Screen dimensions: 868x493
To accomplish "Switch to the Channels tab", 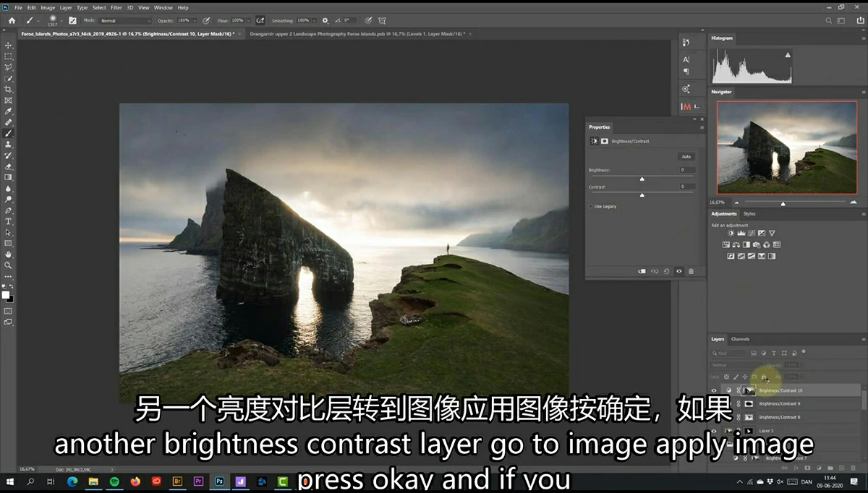I will pyautogui.click(x=740, y=339).
